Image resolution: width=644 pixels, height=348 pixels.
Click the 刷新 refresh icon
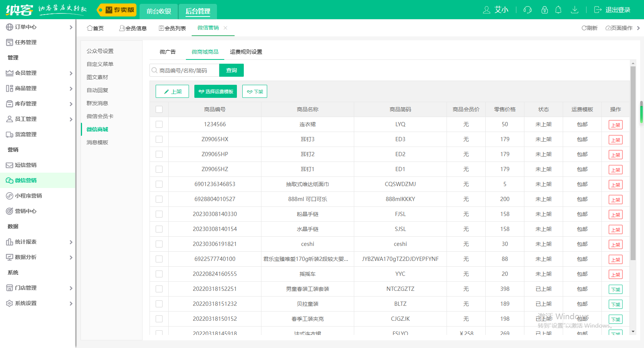[x=584, y=28]
